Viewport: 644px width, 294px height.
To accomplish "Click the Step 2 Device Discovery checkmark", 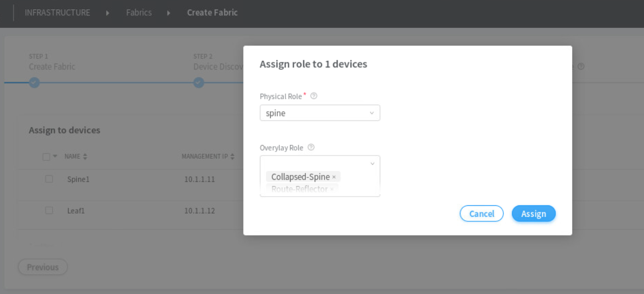I will pos(199,83).
